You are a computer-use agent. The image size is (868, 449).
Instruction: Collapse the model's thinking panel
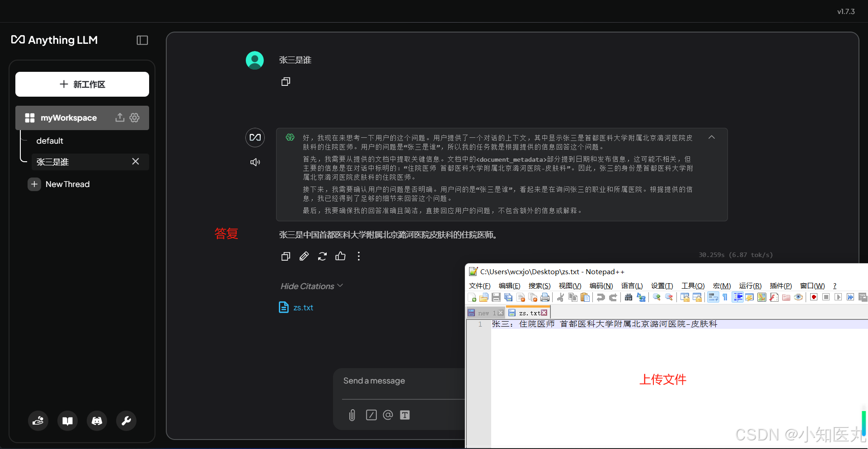[712, 137]
